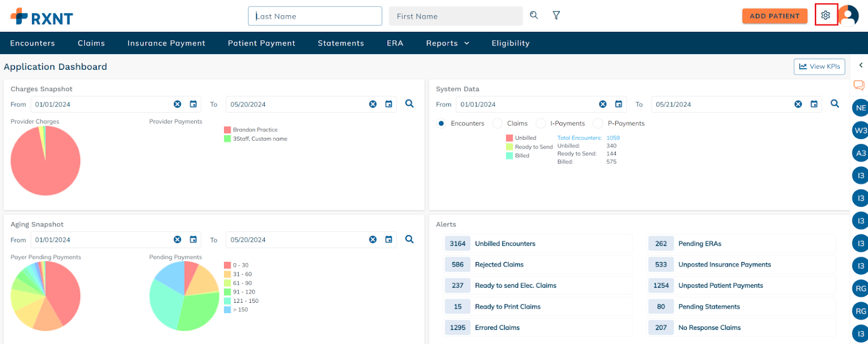Run the System Data date search
Image resolution: width=868 pixels, height=344 pixels.
834,103
